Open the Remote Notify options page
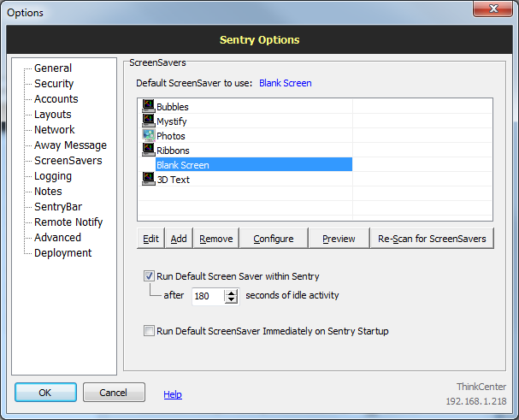 point(68,222)
